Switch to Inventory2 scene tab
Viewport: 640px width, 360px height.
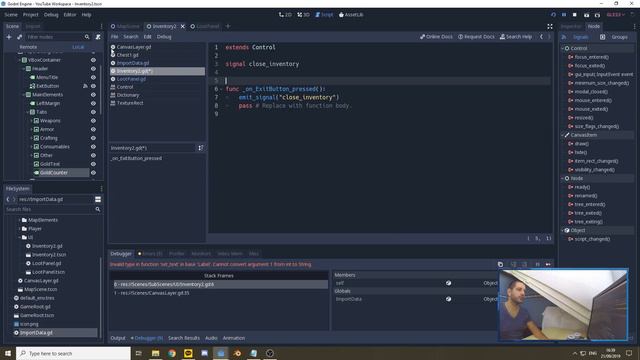click(164, 26)
